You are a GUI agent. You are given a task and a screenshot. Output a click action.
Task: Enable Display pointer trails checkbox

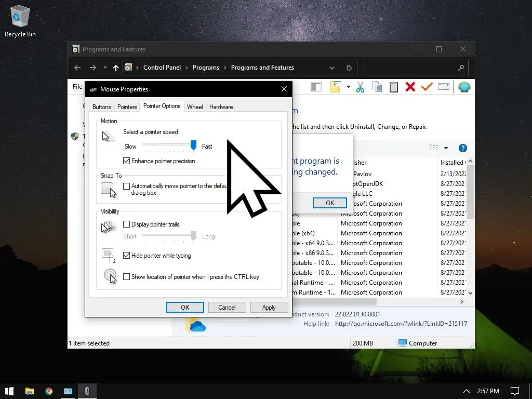pyautogui.click(x=126, y=224)
